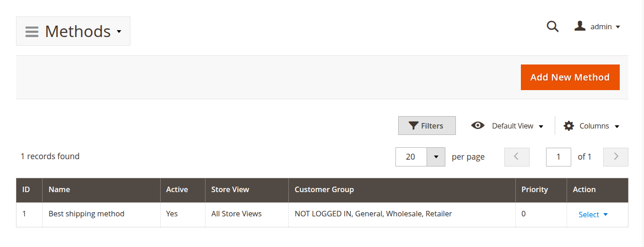Click the funnel icon on Filters

point(413,126)
